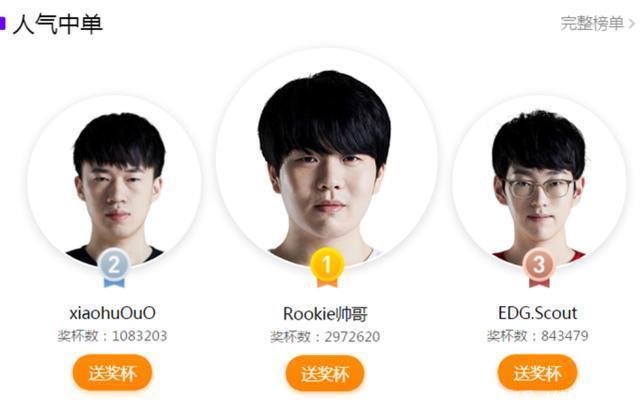Send a trophy to Rookie帅哥 with 送奖杯
640x415 pixels.
[325, 373]
